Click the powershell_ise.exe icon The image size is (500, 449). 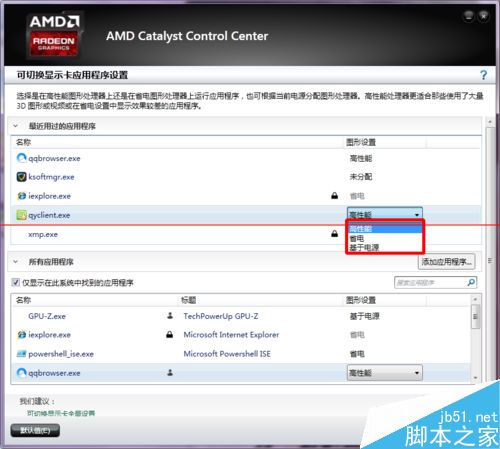pos(22,353)
